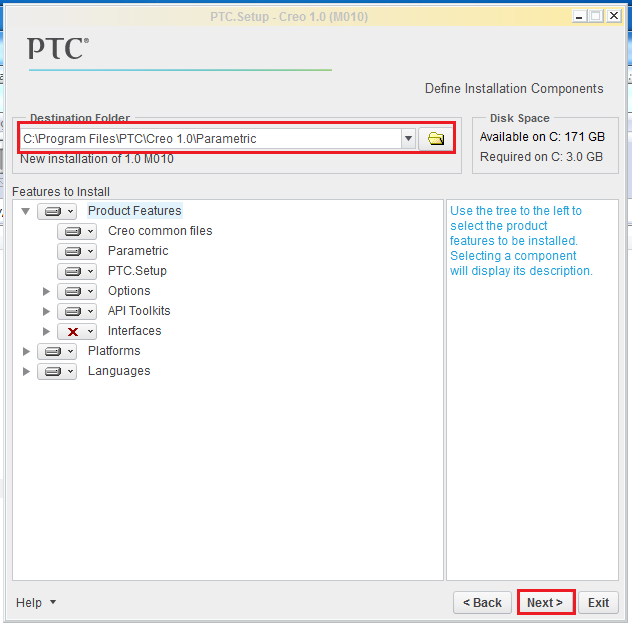Open install-state dropdown for Parametric
632x626 pixels.
[77, 252]
